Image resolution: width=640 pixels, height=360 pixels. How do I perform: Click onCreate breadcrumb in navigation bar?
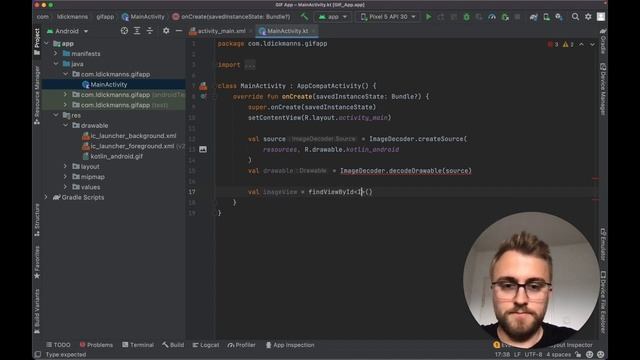tap(231, 17)
